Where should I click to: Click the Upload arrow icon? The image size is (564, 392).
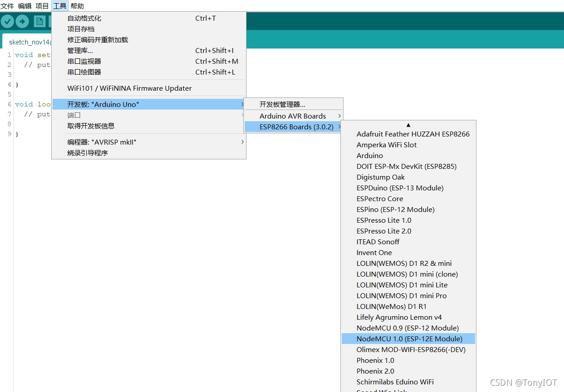tap(22, 21)
